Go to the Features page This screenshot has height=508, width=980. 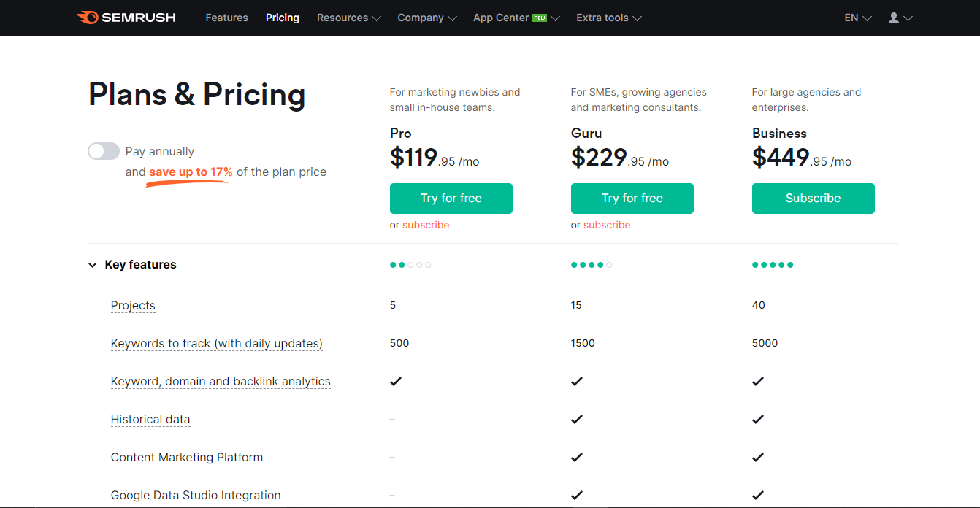[x=226, y=18]
